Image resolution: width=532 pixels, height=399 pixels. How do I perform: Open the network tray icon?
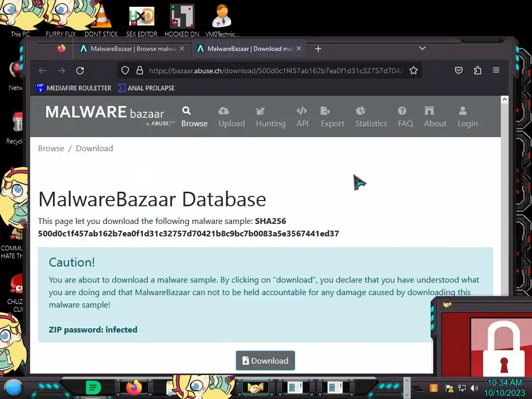pos(461,388)
